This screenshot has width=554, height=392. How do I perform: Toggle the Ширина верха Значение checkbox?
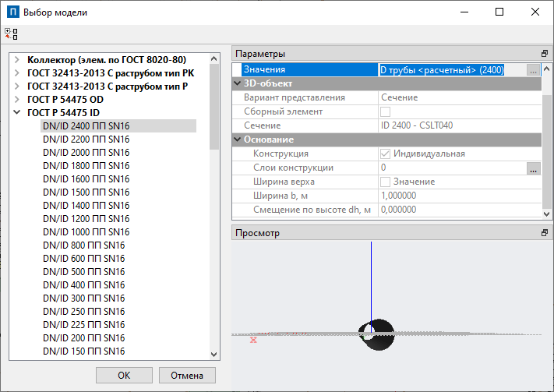coord(385,182)
